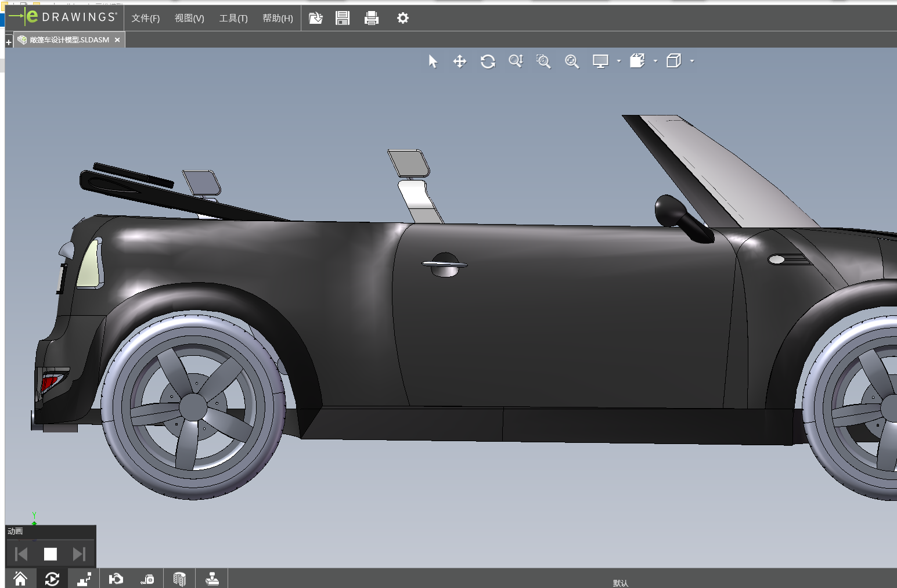Choose the Zoom to Area tool

tap(543, 62)
